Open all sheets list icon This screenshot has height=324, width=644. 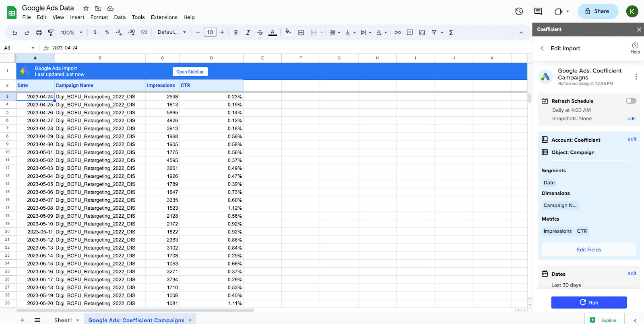37,320
